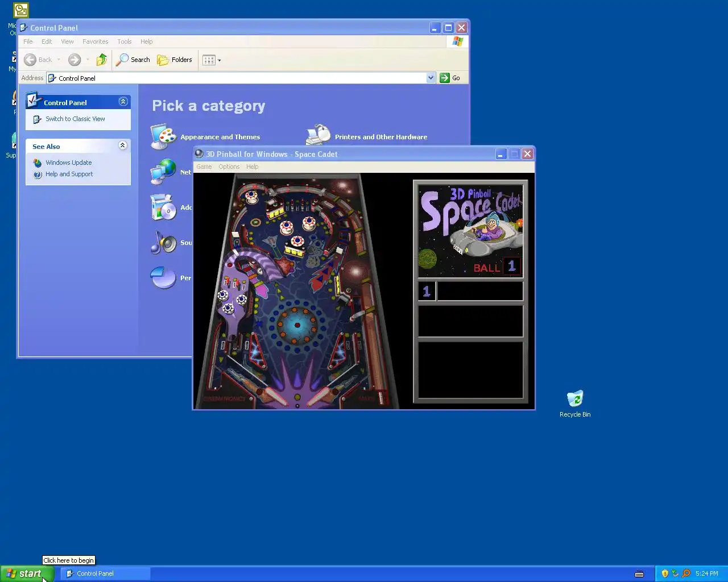The width and height of the screenshot is (728, 582).
Task: Collapse the Control Panel sidebar section
Action: (123, 101)
